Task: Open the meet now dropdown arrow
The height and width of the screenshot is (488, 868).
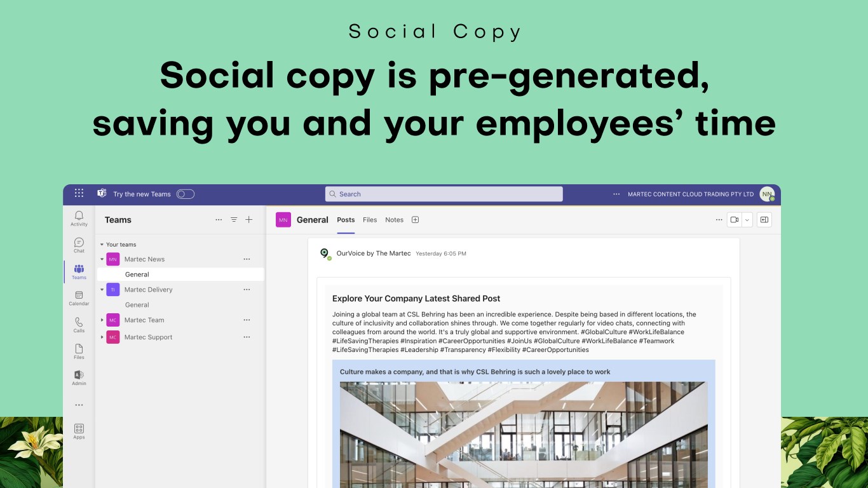Action: (747, 220)
